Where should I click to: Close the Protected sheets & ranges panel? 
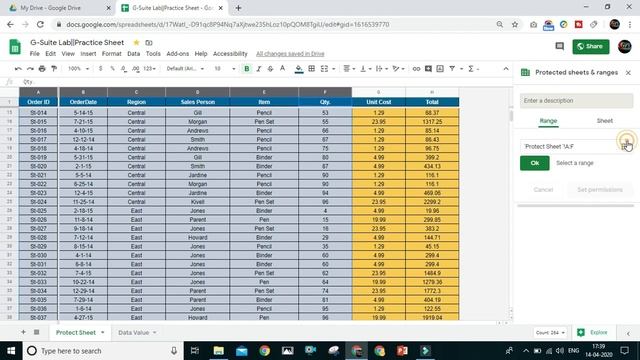pos(628,73)
